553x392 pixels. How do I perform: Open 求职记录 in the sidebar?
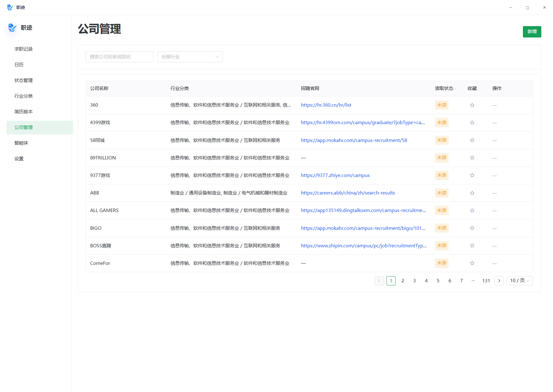tap(40, 49)
